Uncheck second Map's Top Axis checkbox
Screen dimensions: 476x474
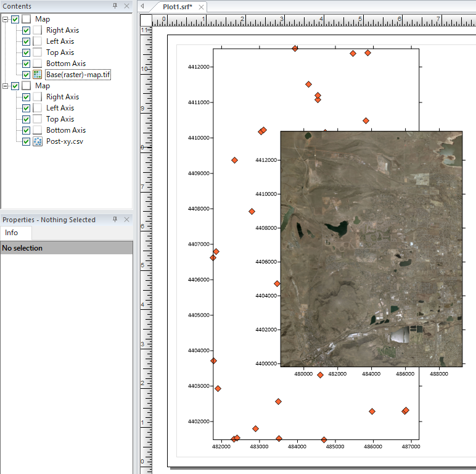pyautogui.click(x=26, y=119)
